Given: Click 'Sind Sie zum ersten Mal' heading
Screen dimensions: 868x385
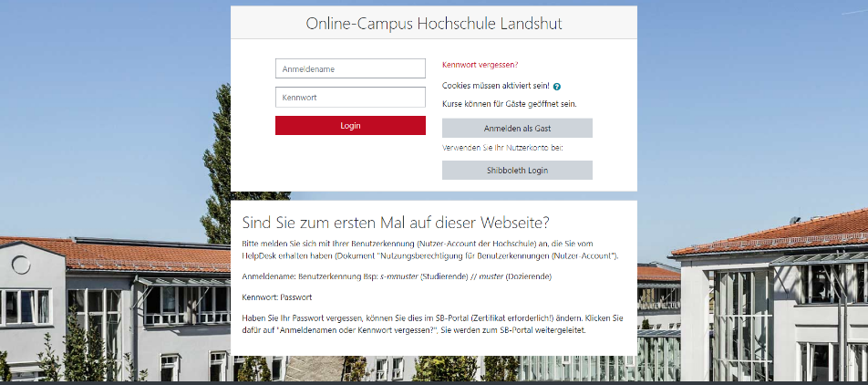Looking at the screenshot, I should tap(396, 223).
